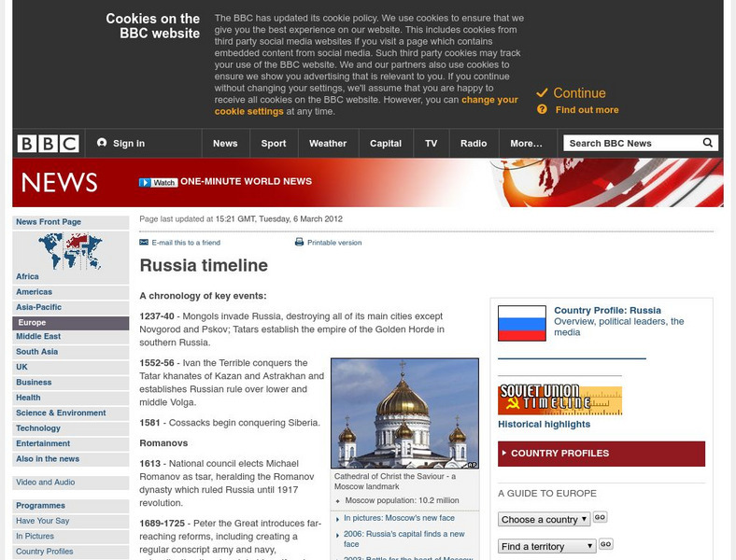Select Americas in the sidebar
736x560 pixels.
70,292
